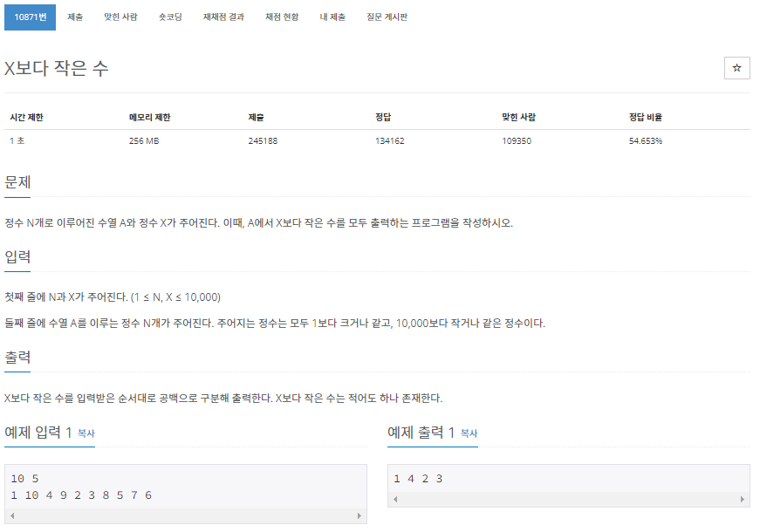The height and width of the screenshot is (532, 760).
Task: Click the input line starting '둘째 줄에 수열 A를'
Action: [275, 324]
